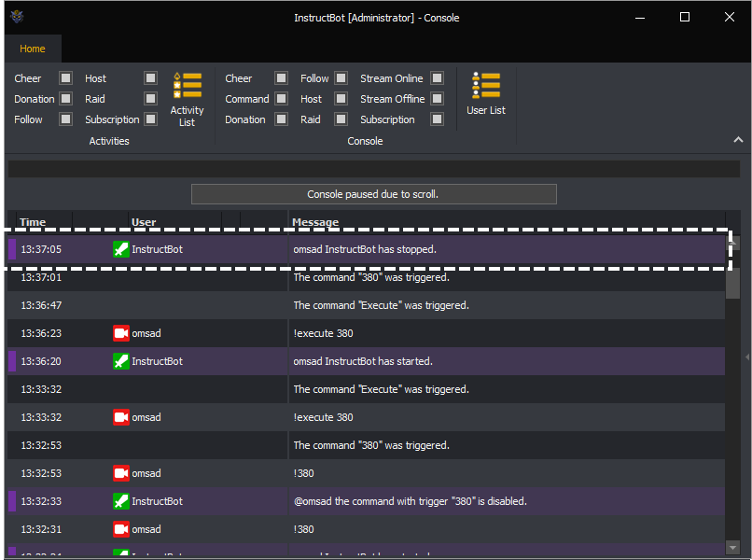Click the console scrollbar up arrow
752x560 pixels.
click(x=732, y=242)
